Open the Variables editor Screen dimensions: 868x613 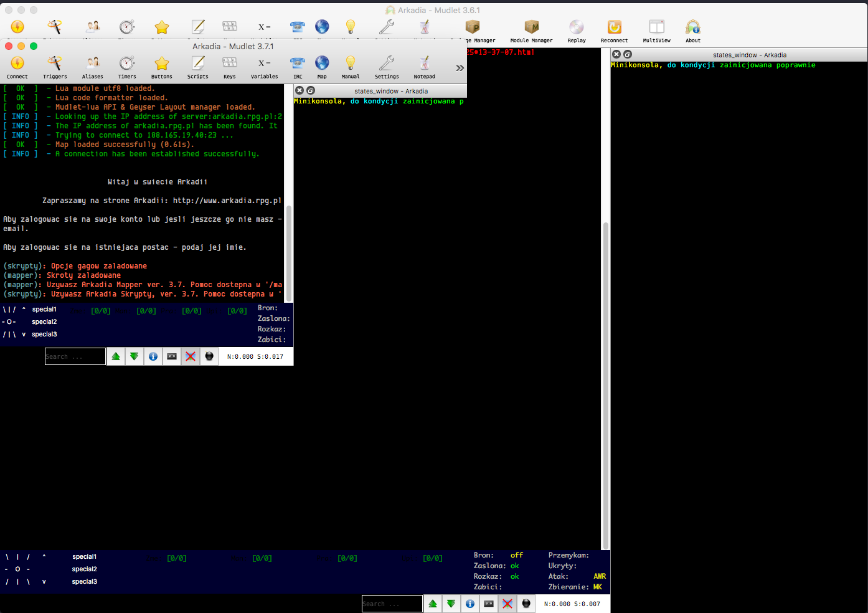tap(264, 65)
